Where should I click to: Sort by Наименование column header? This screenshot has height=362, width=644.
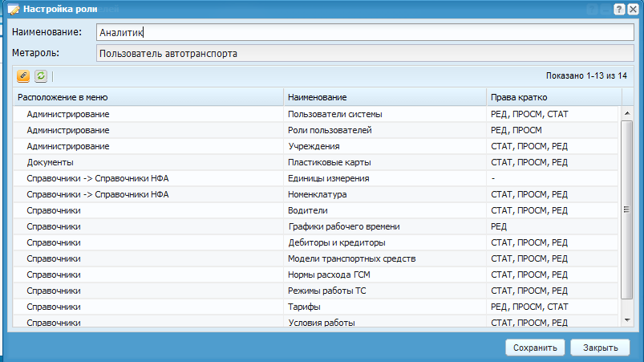[x=385, y=97]
